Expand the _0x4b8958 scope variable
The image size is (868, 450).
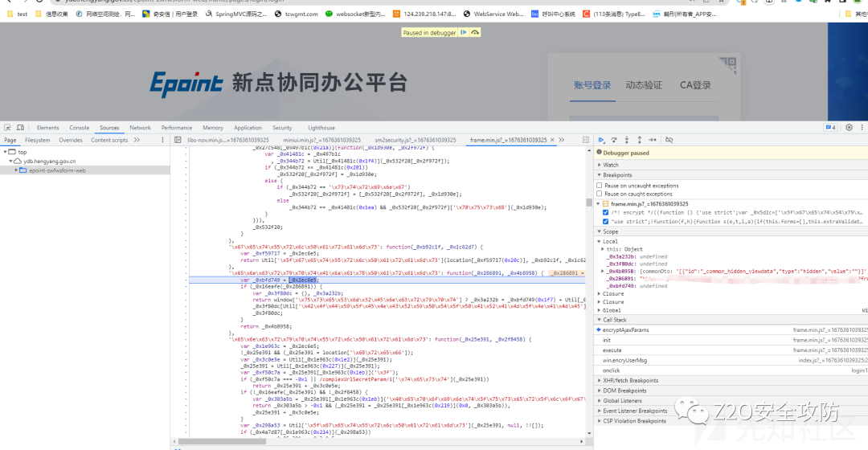pos(603,272)
